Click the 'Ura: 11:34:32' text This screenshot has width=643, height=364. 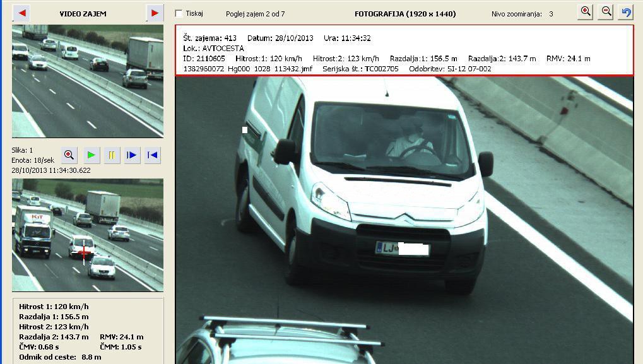click(x=347, y=38)
